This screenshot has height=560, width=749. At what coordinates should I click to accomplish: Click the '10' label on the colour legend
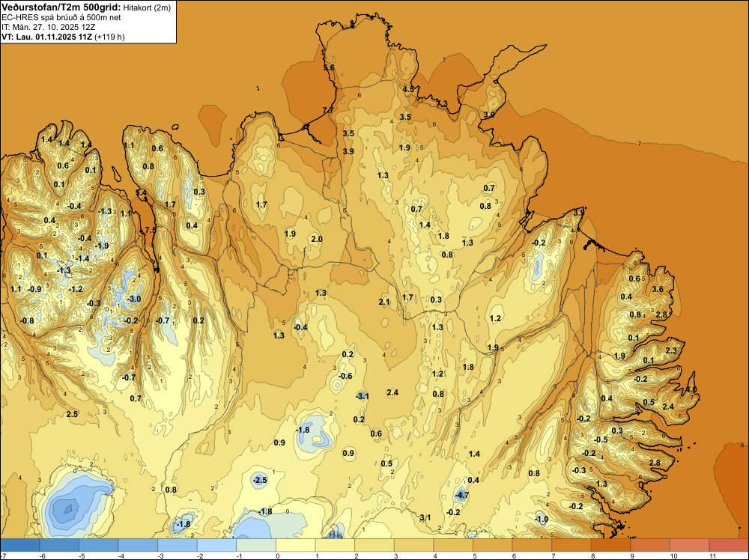point(673,556)
